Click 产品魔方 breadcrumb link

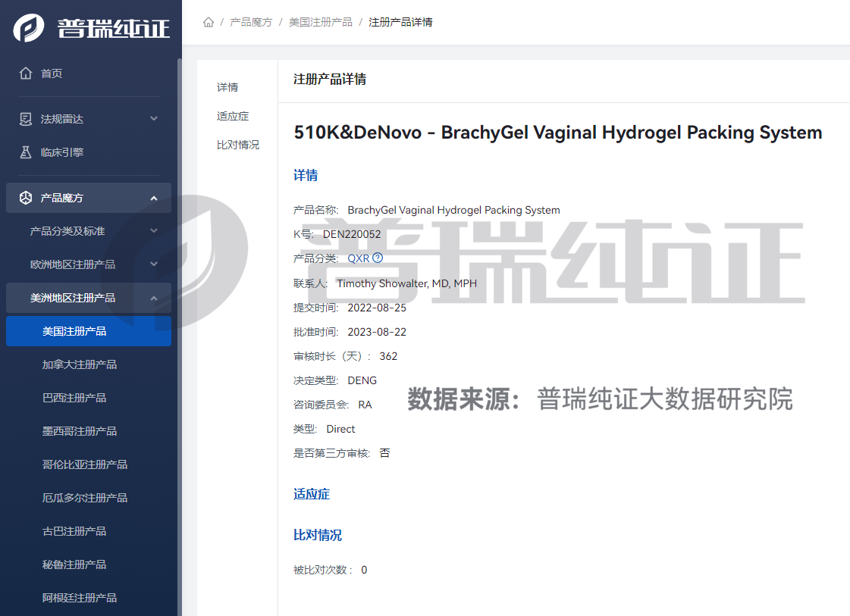click(251, 22)
